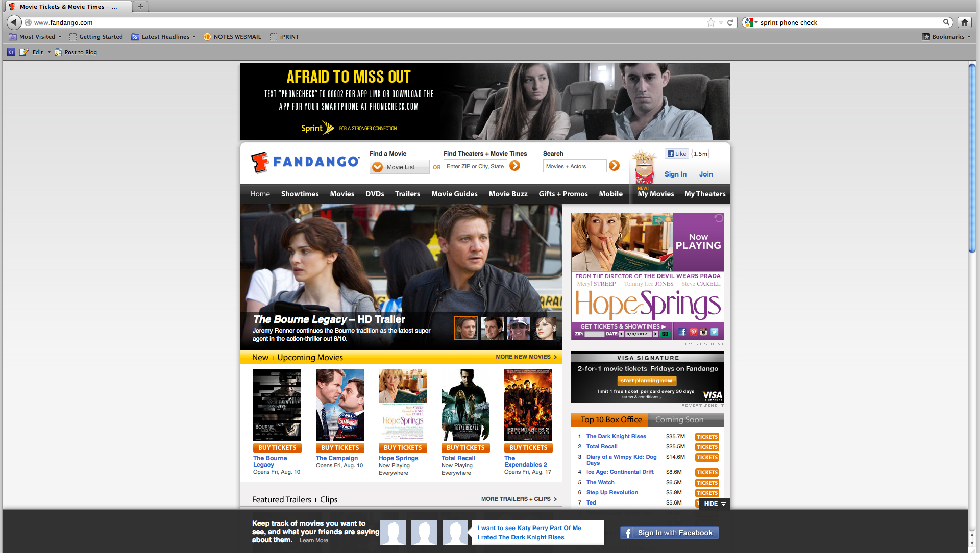This screenshot has height=553, width=980.
Task: Buy tickets for The Campaign
Action: pyautogui.click(x=340, y=448)
